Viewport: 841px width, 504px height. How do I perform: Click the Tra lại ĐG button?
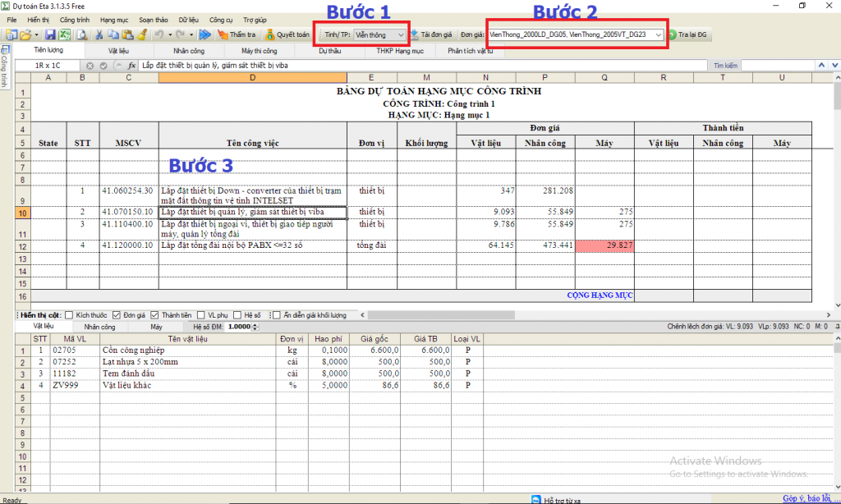click(688, 34)
